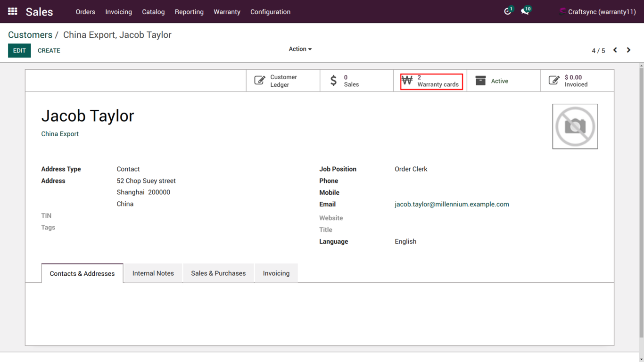Open the 2 Warranty cards button

[x=431, y=81]
